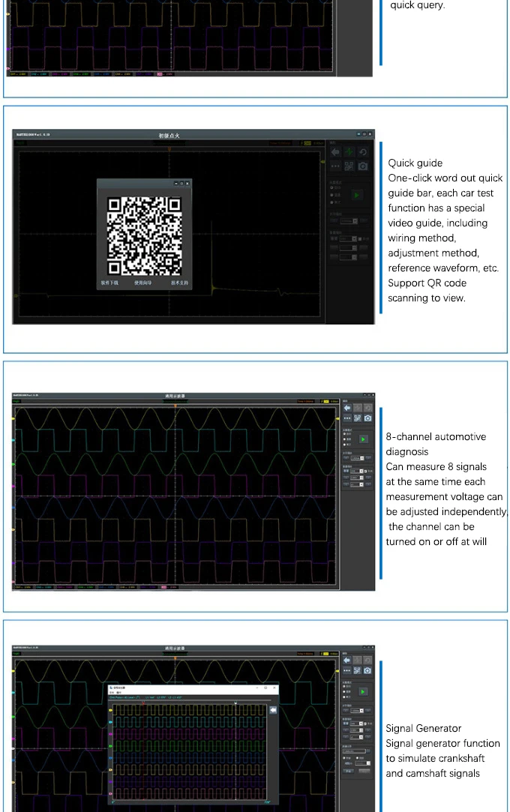Screen dimensions: 510x812
Task: Click green channel 3 marker in 8-channel screenshot
Action: tap(13, 463)
